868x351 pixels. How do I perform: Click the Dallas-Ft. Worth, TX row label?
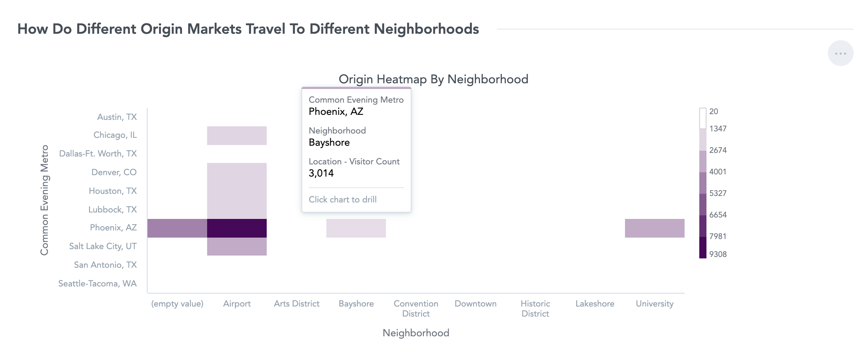pyautogui.click(x=98, y=154)
